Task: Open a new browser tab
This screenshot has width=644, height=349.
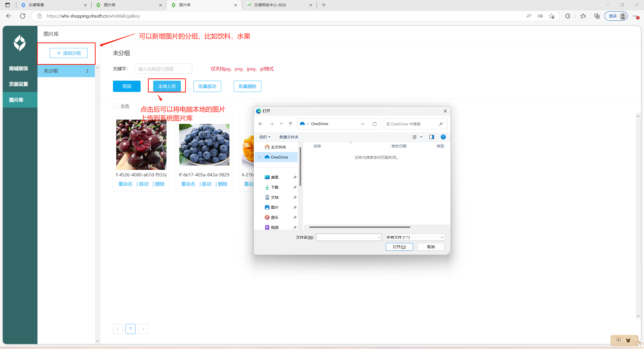Action: [324, 5]
